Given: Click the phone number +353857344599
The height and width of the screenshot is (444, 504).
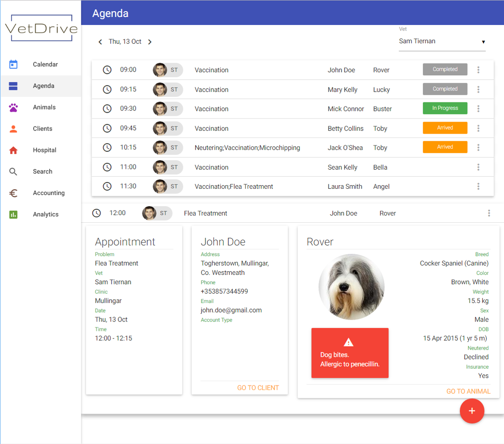Looking at the screenshot, I should point(224,292).
